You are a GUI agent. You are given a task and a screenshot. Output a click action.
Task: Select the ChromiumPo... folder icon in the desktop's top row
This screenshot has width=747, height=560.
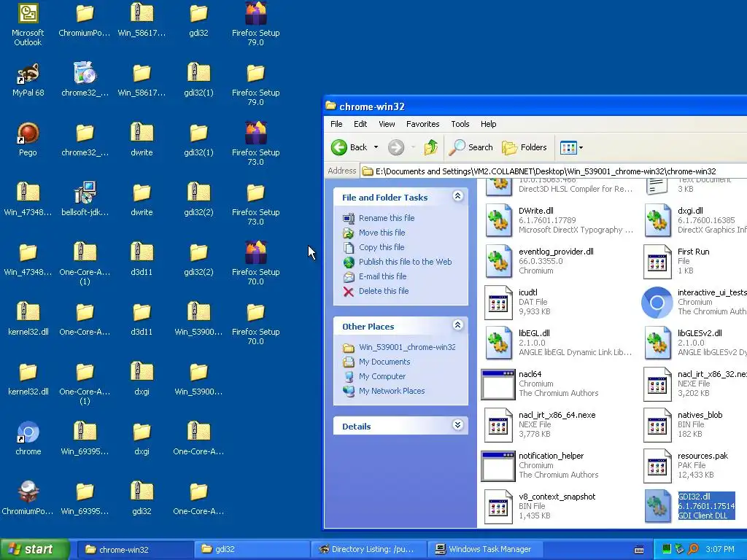[x=85, y=20]
